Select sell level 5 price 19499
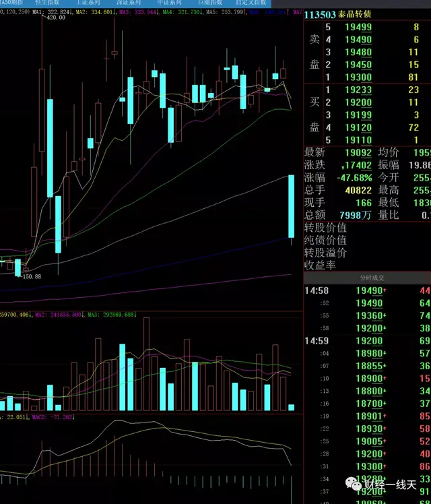431x504 pixels. coord(358,28)
